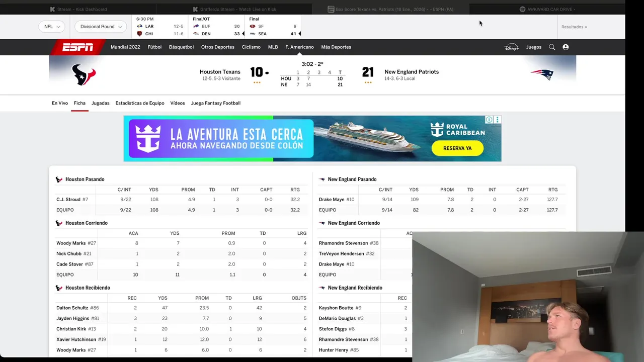Open the Vídeos tab
644x362 pixels.
click(x=178, y=103)
